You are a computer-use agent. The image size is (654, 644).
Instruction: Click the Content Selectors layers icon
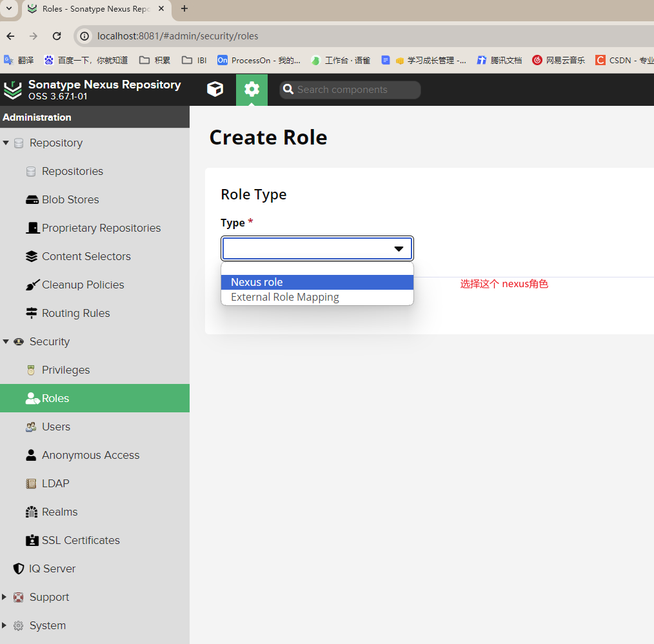32,256
